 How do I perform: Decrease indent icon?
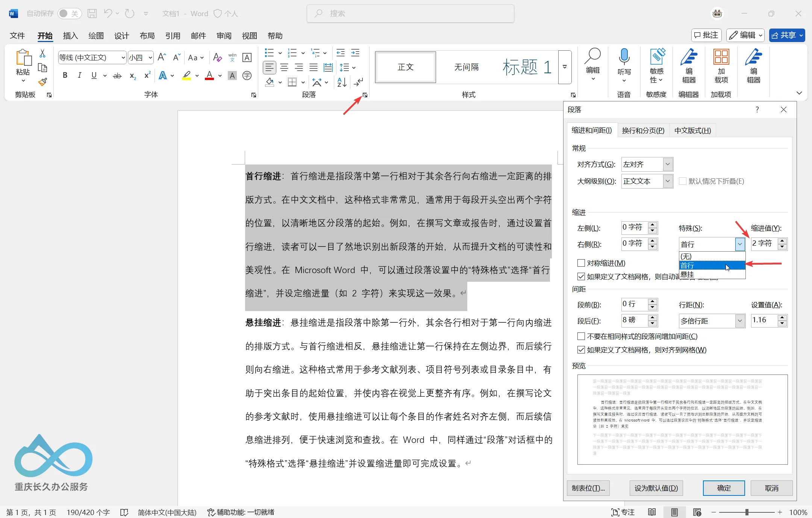(x=341, y=53)
